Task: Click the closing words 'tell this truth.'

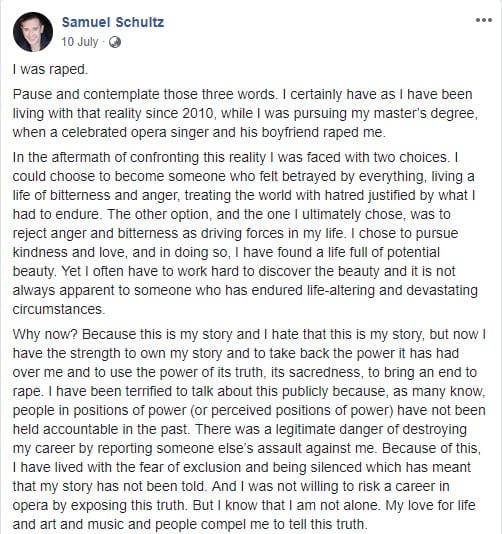Action: click(x=328, y=524)
